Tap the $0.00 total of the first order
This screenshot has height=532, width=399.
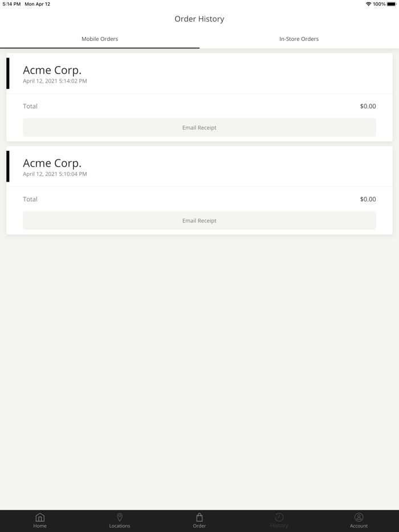point(368,106)
